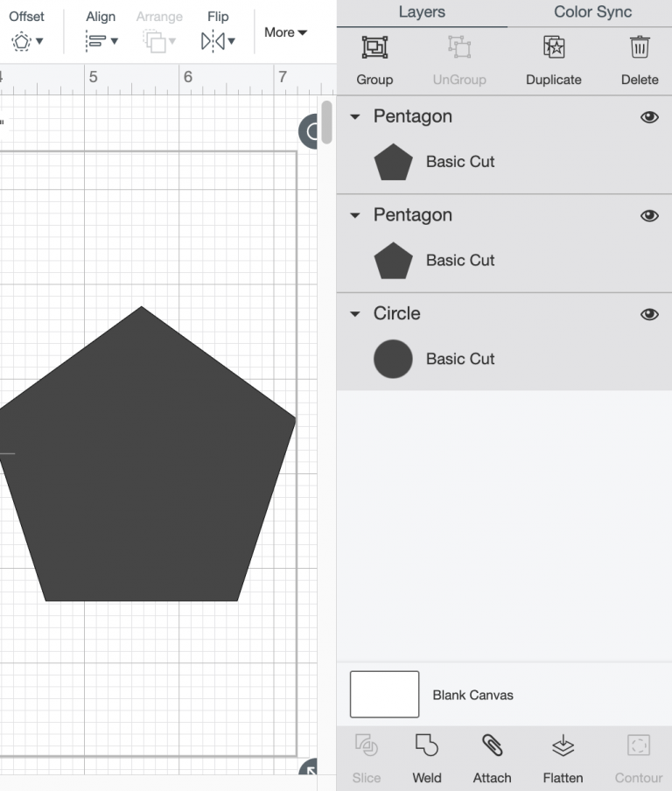Click the Weld tool icon

(426, 745)
